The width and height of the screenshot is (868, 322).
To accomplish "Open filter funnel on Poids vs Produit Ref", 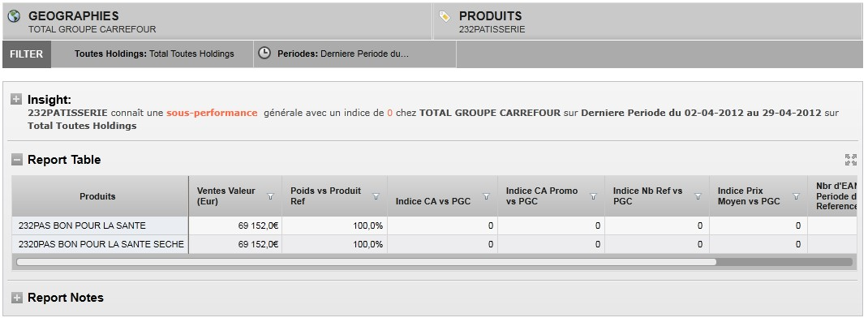I will 376,196.
